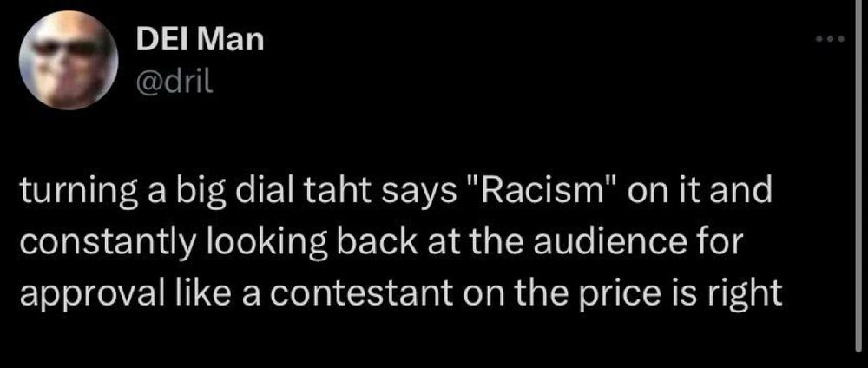Open the DEI Man display name link
868x368 pixels.
199,39
